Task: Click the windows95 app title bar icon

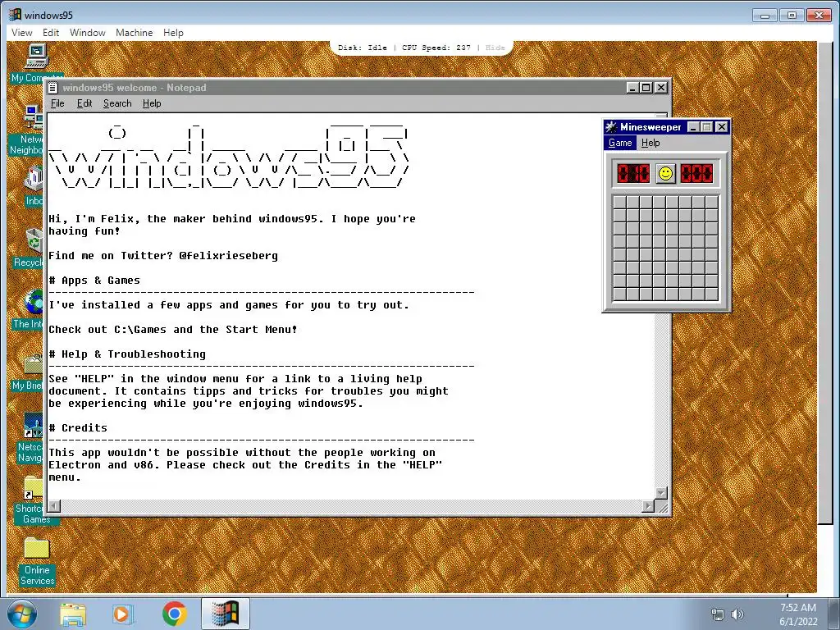Action: [x=16, y=15]
